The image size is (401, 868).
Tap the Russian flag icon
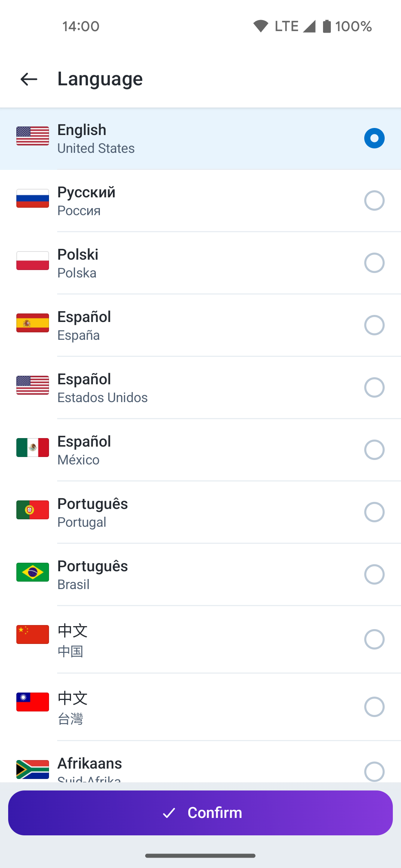tap(33, 198)
